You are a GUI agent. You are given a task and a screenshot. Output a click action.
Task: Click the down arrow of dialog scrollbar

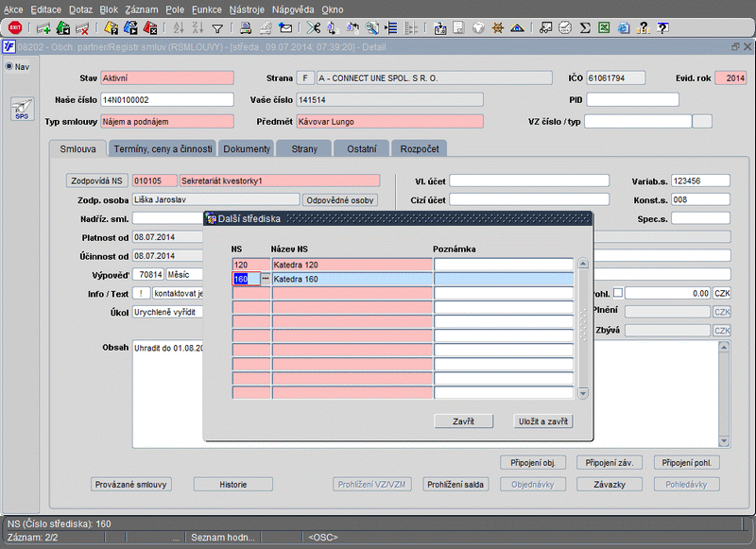click(583, 393)
